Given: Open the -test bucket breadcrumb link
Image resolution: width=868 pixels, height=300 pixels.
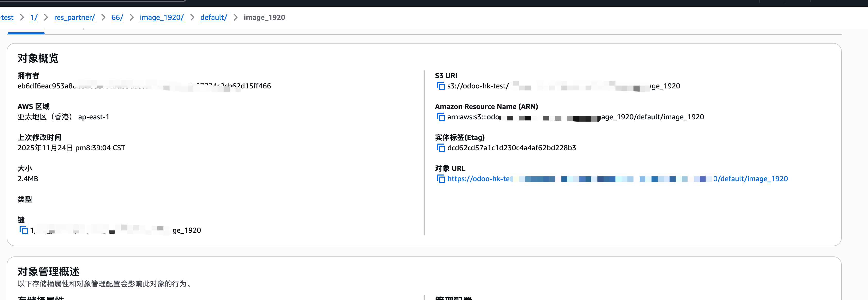Looking at the screenshot, I should click(7, 18).
